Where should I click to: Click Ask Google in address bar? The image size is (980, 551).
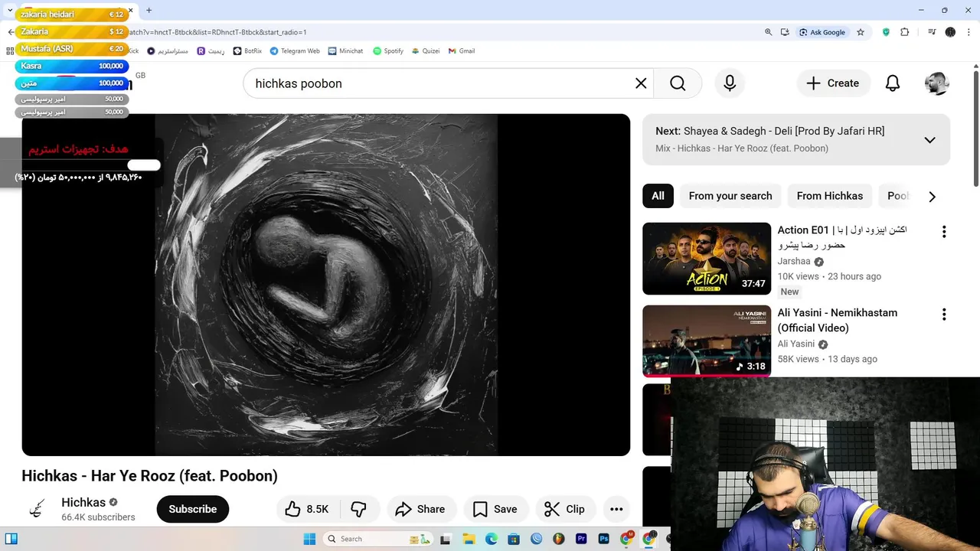(822, 32)
